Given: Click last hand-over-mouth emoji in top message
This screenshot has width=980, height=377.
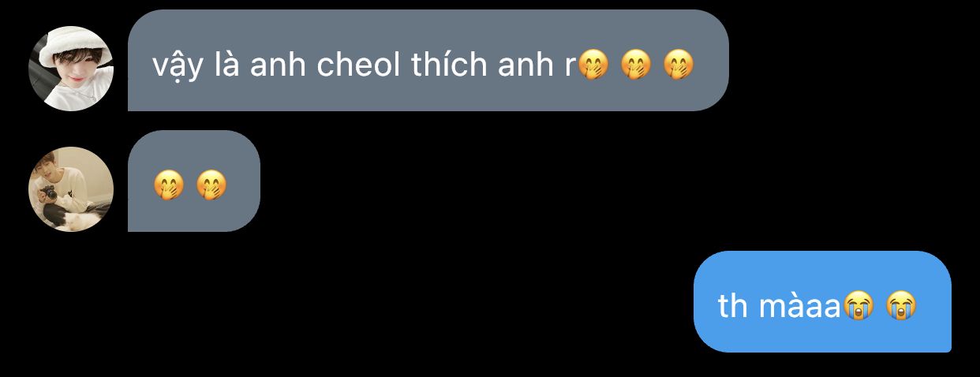Looking at the screenshot, I should click(x=679, y=65).
